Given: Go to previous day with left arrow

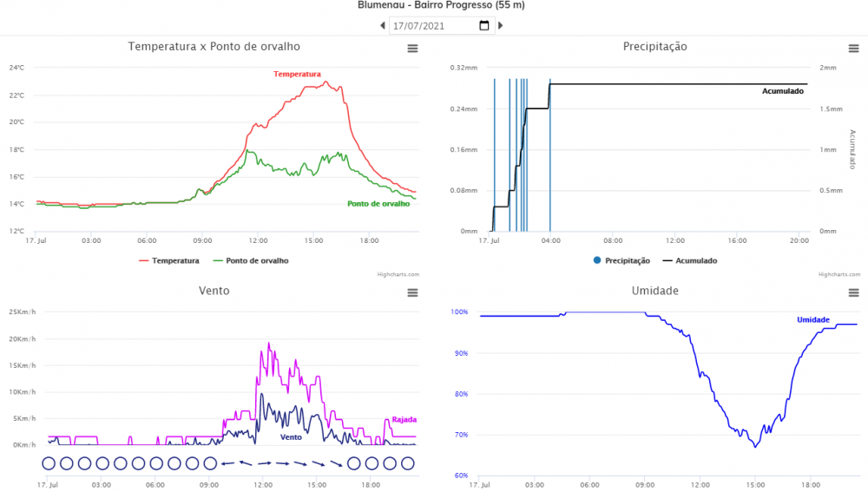Looking at the screenshot, I should [383, 25].
